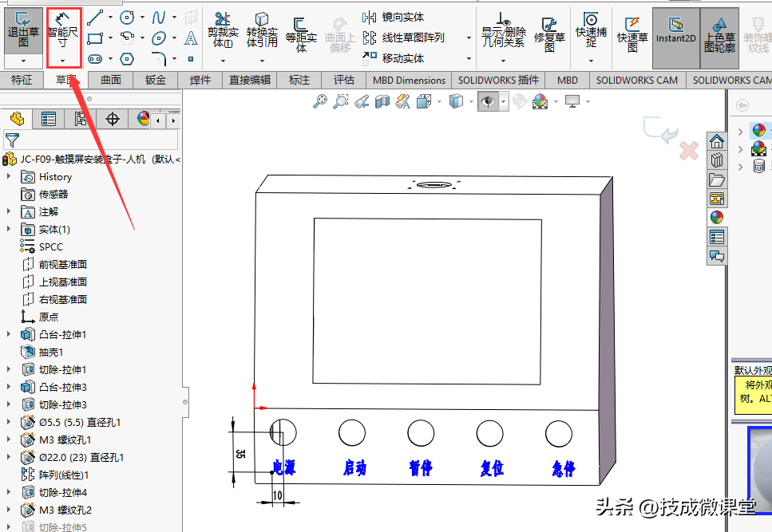Click the sketch exit confirmation corner icon
Screen dimensions: 772x532
coord(661,130)
